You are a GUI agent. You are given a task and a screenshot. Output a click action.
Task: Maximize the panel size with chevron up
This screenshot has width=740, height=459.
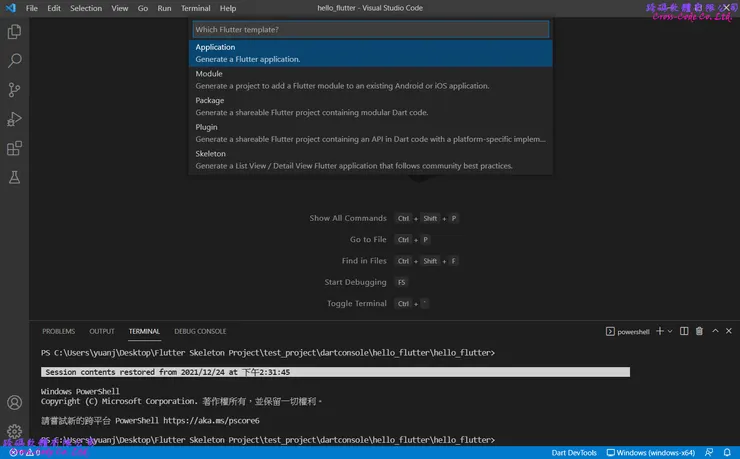coord(715,331)
